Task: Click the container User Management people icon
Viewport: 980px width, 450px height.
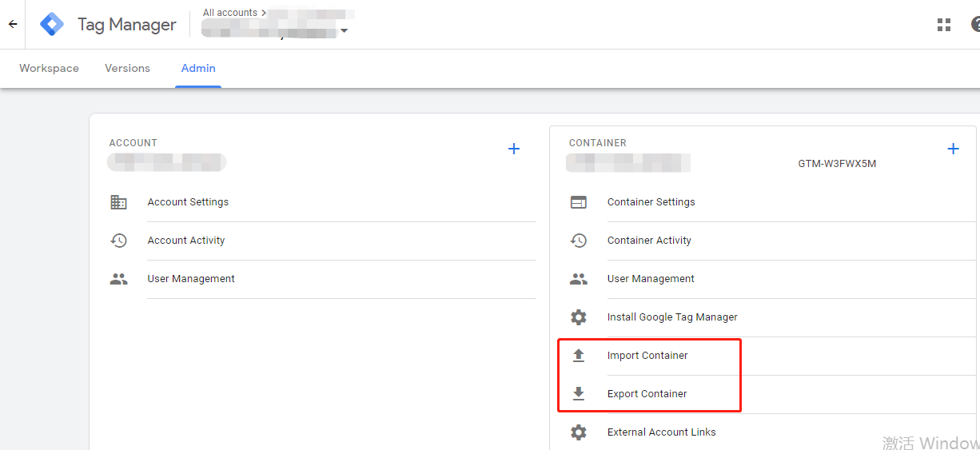Action: 578,279
